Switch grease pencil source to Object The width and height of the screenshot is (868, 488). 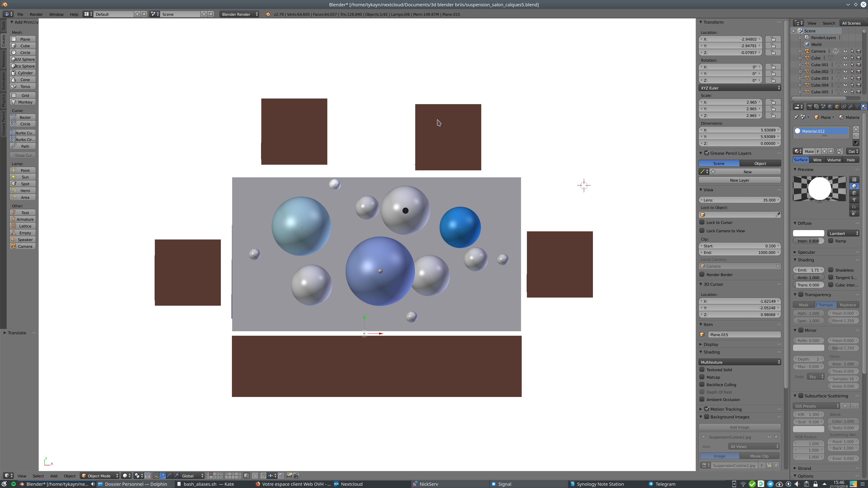point(760,163)
